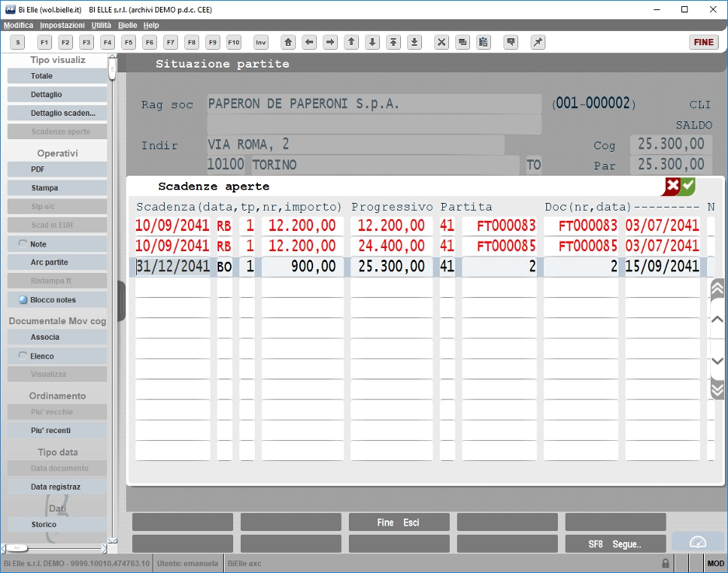Click the page-down (arrow to bottom line) icon

(415, 42)
